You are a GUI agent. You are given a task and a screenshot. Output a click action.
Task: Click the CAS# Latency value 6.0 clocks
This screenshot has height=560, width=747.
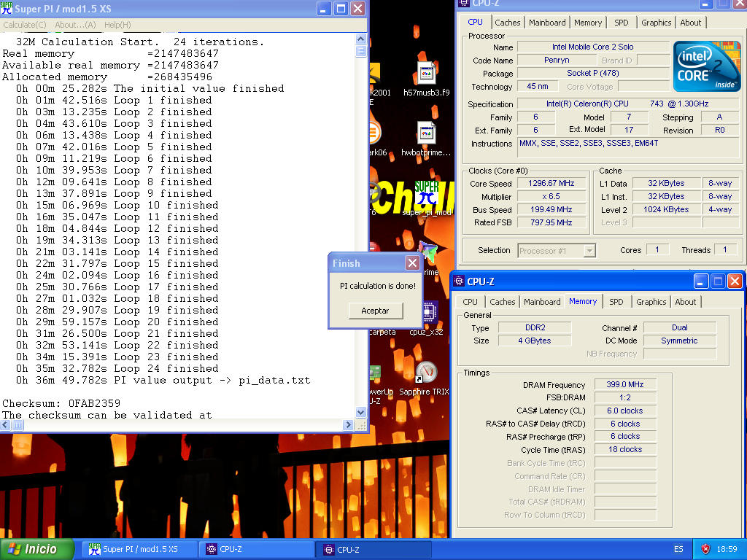[625, 411]
